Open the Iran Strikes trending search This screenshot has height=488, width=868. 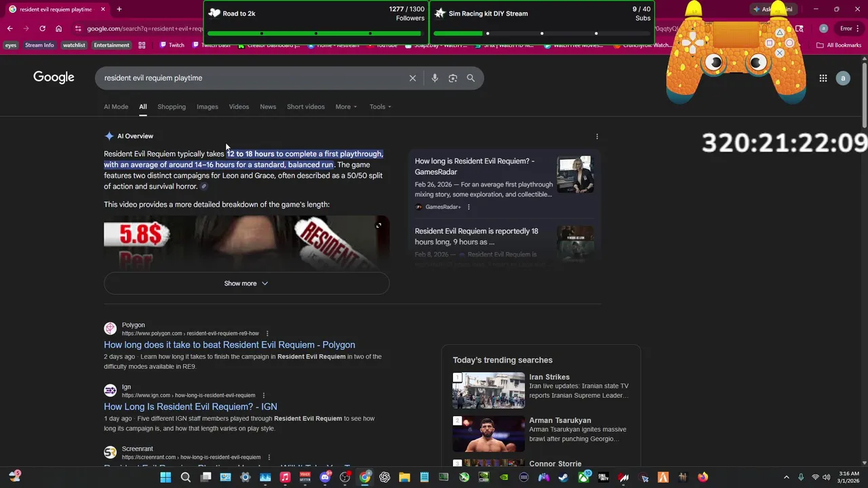click(x=549, y=377)
